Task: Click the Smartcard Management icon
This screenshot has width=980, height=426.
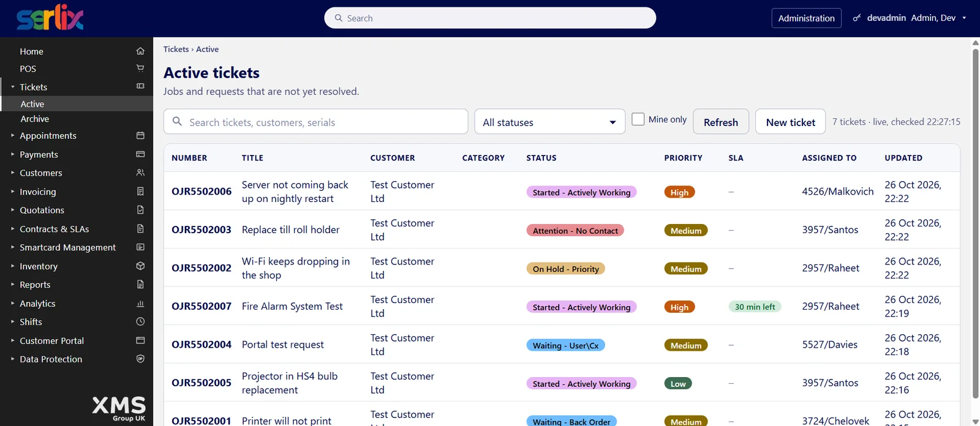Action: click(140, 247)
